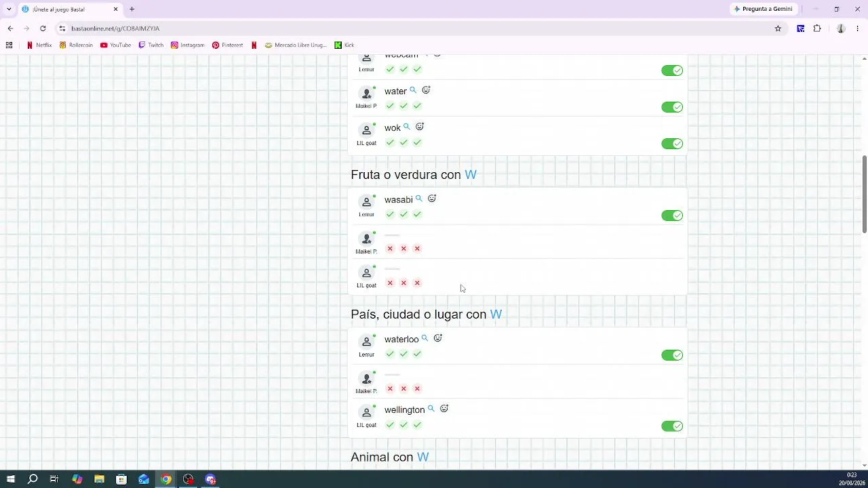This screenshot has width=868, height=488.
Task: Select LIL goat's avatar in the wok row
Action: click(366, 130)
